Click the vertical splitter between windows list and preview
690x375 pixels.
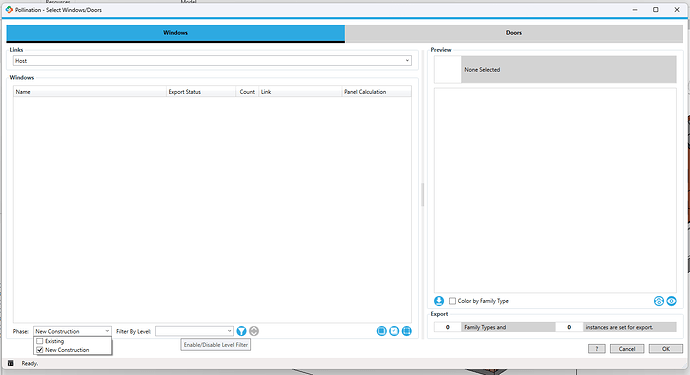click(422, 195)
